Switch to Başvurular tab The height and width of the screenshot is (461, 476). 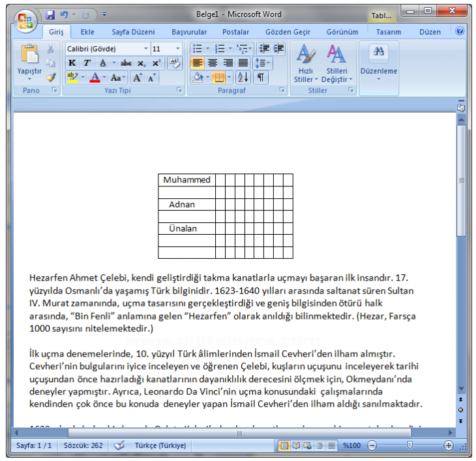click(189, 32)
